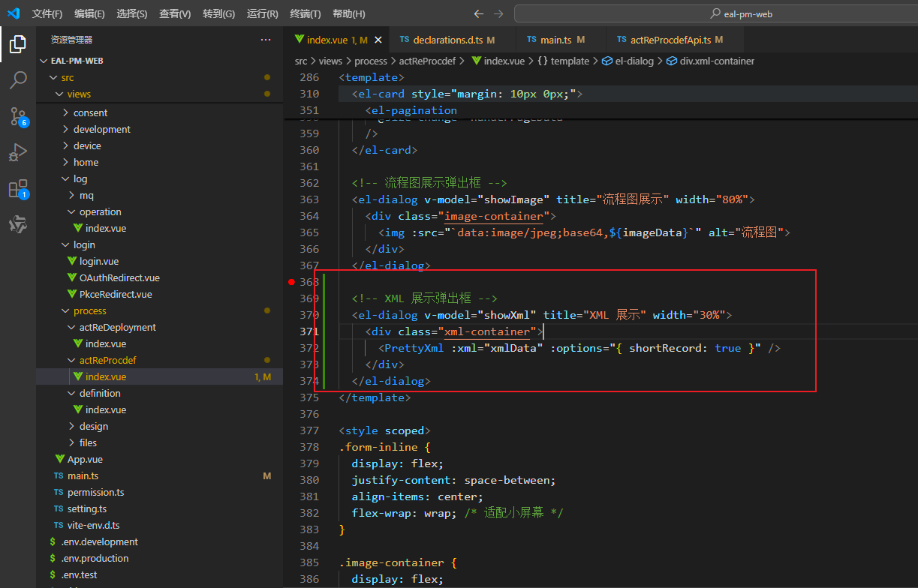The height and width of the screenshot is (588, 918).
Task: Click the last activity bar icon below Extensions
Action: point(18,224)
